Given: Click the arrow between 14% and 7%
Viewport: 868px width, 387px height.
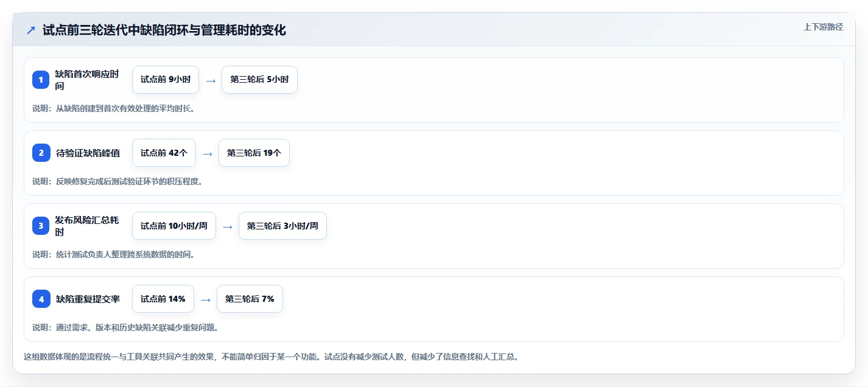Looking at the screenshot, I should (206, 299).
